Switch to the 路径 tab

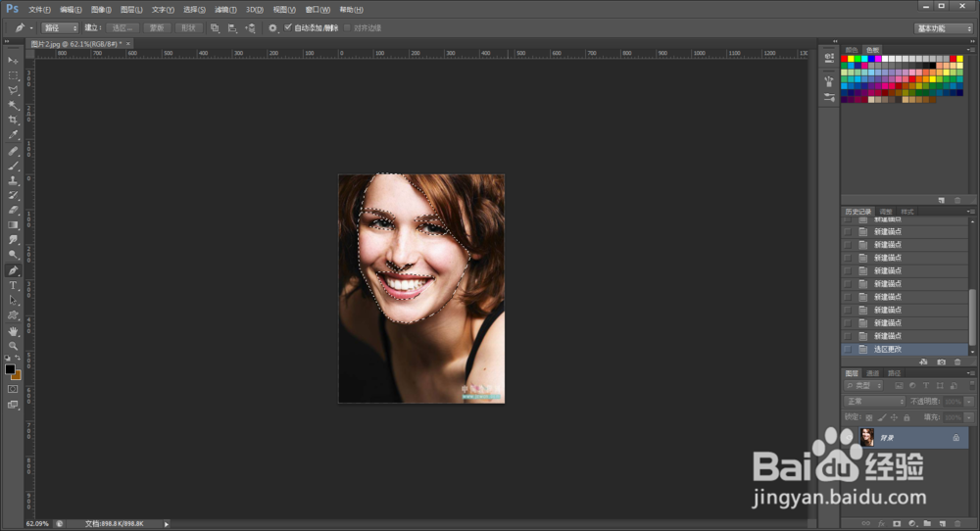[895, 373]
